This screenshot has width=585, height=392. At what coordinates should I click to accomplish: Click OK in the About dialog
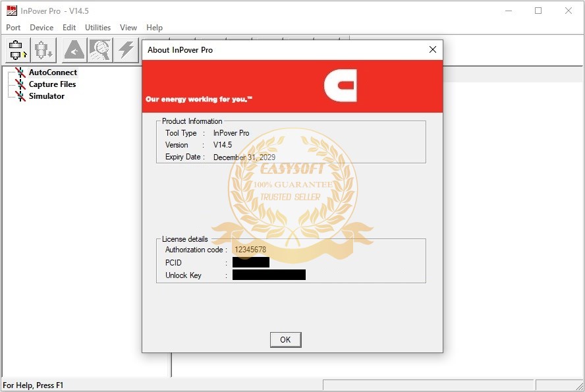click(285, 340)
